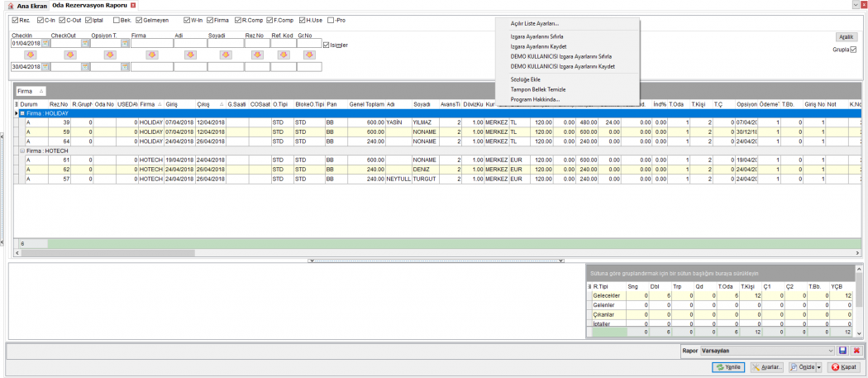Open the Rapor Varsayılan dropdown

(x=830, y=351)
